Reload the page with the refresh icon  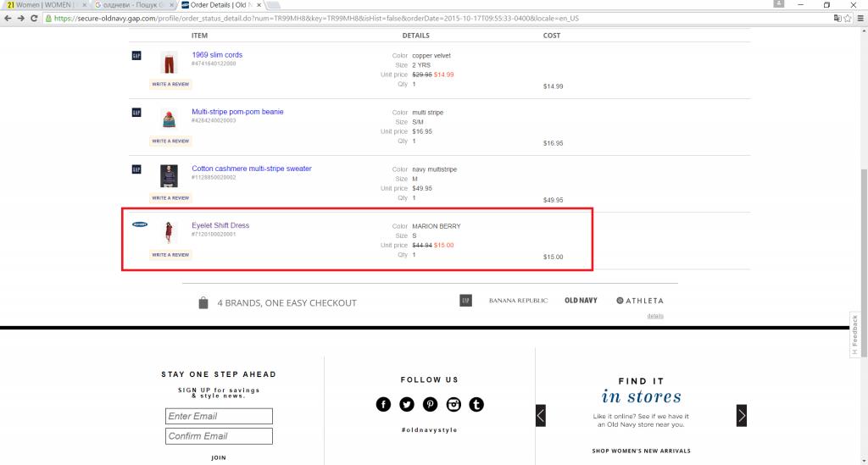click(34, 19)
